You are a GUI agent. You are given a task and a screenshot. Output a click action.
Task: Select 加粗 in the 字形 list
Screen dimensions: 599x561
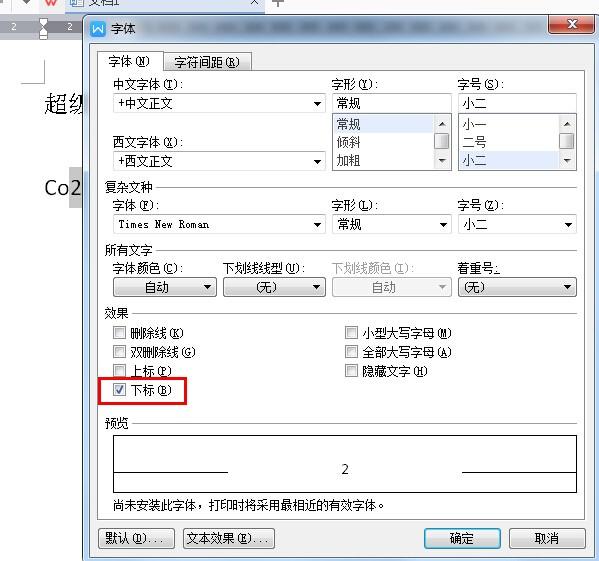click(x=383, y=160)
